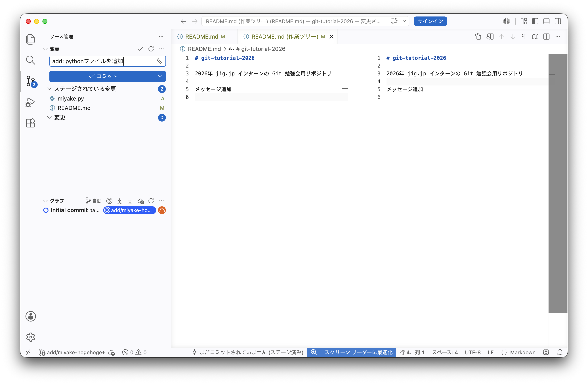The image size is (588, 384).
Task: Open graph more actions ellipsis
Action: pos(161,201)
